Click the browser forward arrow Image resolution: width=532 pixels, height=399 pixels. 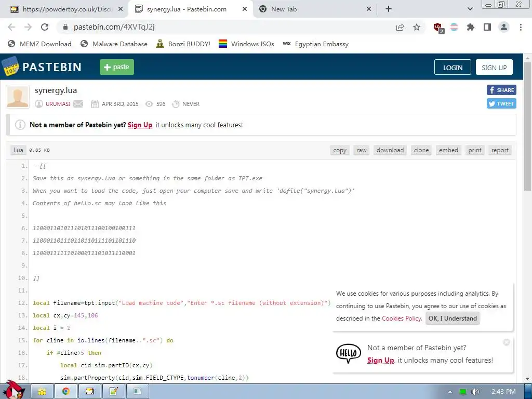coord(28,27)
